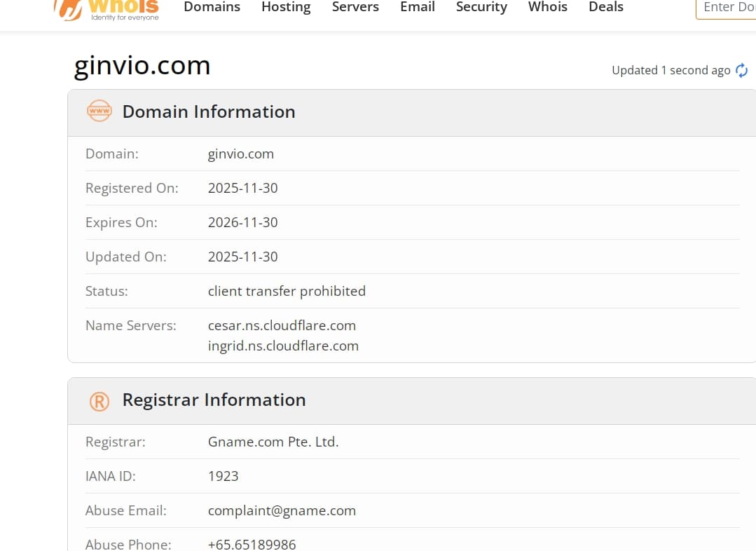Click the 'Name Servers:' label
756x551 pixels.
[130, 326]
